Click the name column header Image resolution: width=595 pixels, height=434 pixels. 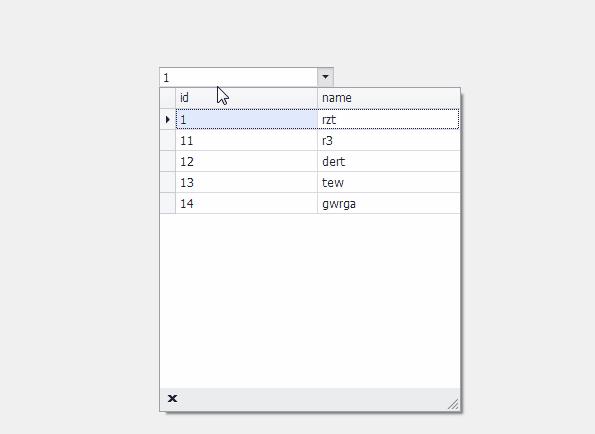[x=389, y=98]
